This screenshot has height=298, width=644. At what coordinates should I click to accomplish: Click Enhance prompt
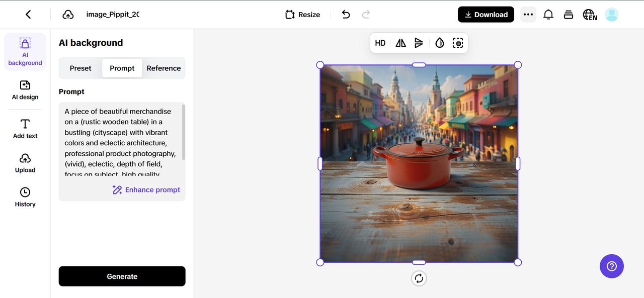(x=146, y=190)
